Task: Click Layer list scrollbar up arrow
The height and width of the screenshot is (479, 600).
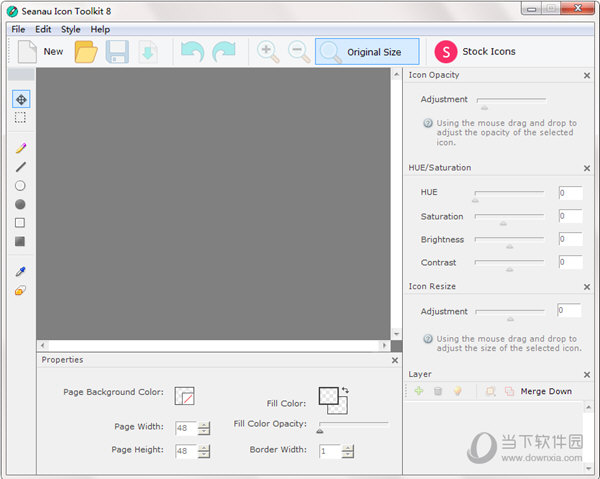Action: (x=588, y=407)
